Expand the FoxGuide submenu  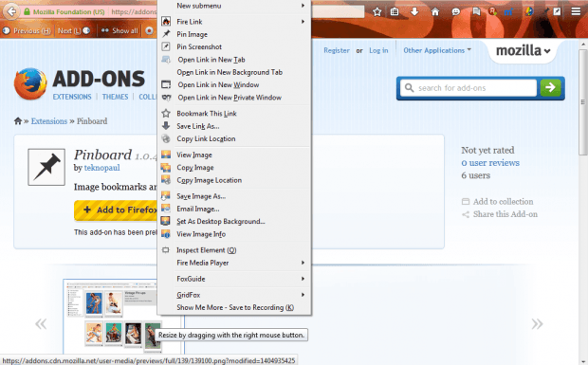pyautogui.click(x=303, y=279)
